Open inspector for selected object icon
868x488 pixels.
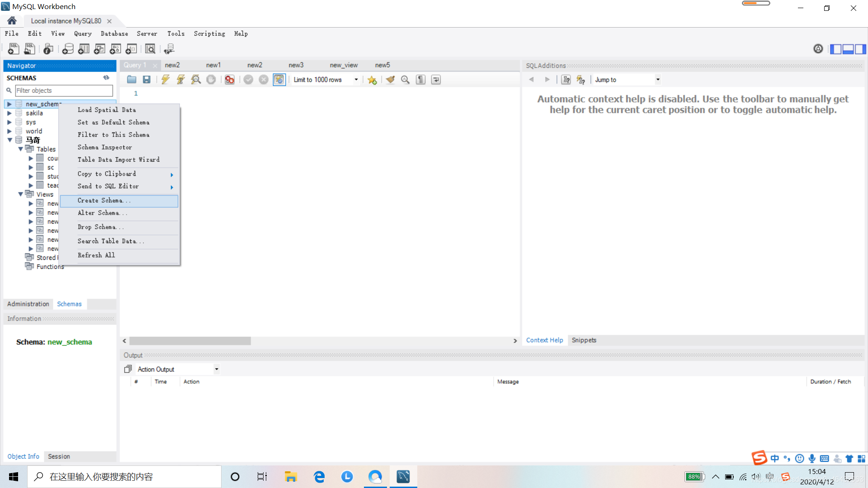pos(48,49)
